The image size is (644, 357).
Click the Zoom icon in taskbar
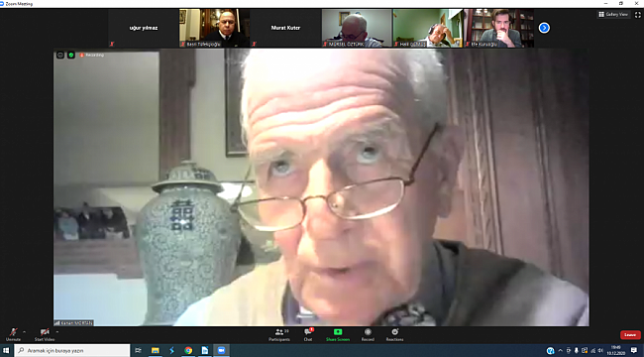tap(221, 350)
